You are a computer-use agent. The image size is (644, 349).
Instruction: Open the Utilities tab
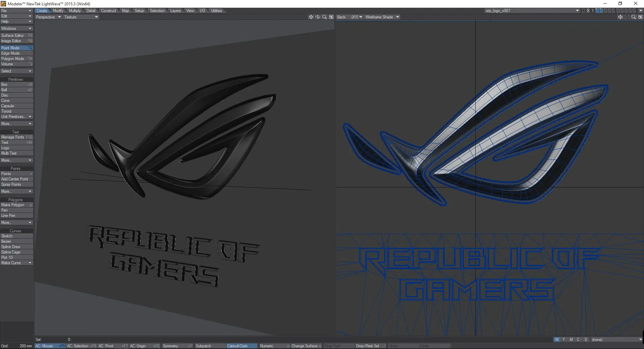(x=216, y=11)
